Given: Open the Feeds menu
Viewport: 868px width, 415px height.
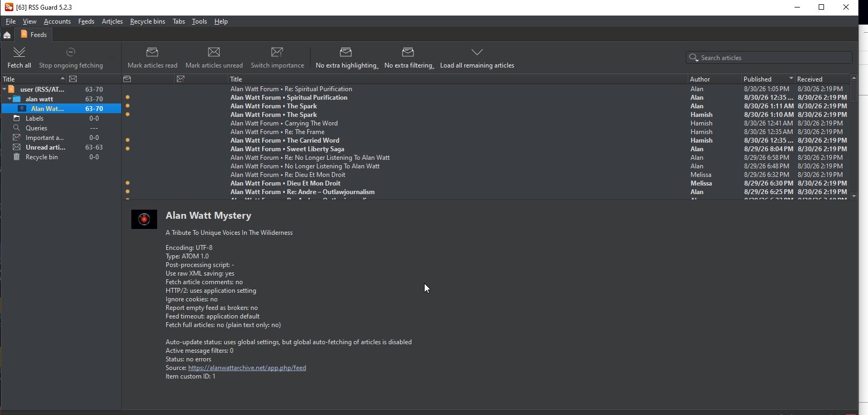Looking at the screenshot, I should (x=86, y=21).
